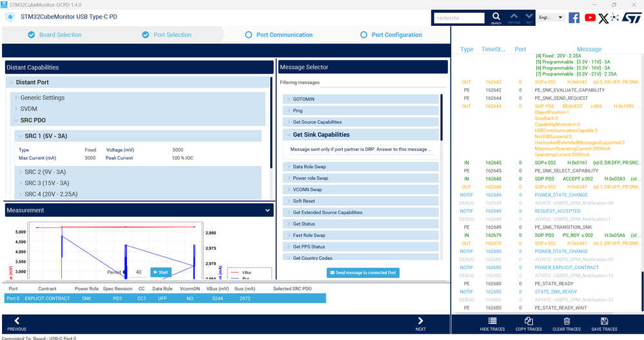Click Send message to connected Port
The image size is (644, 340).
tap(363, 272)
